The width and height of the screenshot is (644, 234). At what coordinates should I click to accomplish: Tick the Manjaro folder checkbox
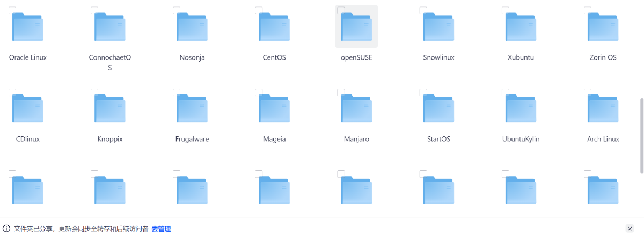click(x=341, y=92)
